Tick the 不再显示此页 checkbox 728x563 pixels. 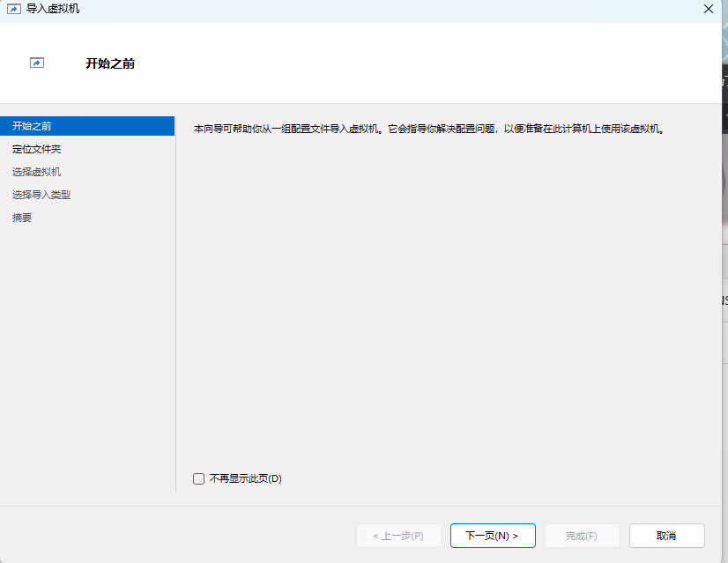pyautogui.click(x=198, y=478)
